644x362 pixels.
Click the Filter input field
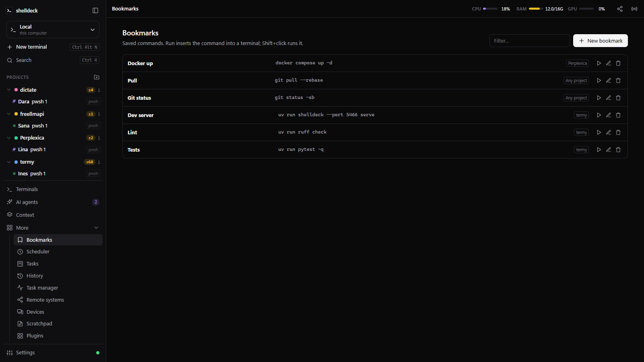point(529,41)
